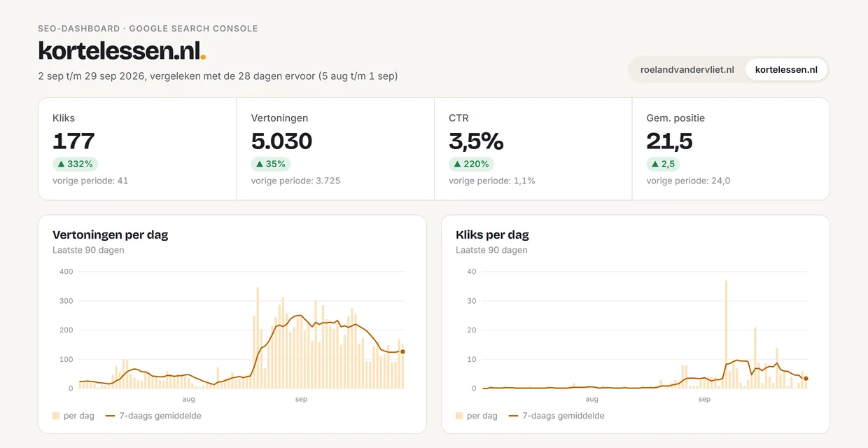
Task: Open the Vertoningen card showing 5.030
Action: point(335,149)
